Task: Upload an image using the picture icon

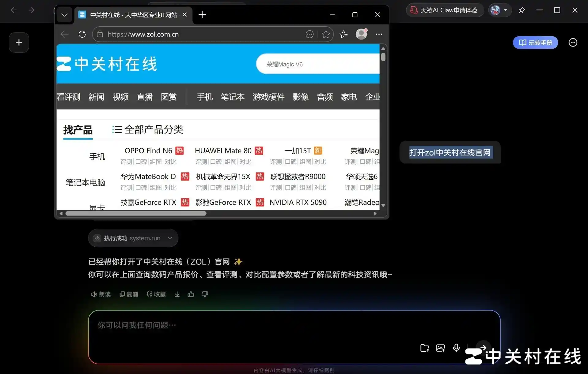Action: (440, 348)
